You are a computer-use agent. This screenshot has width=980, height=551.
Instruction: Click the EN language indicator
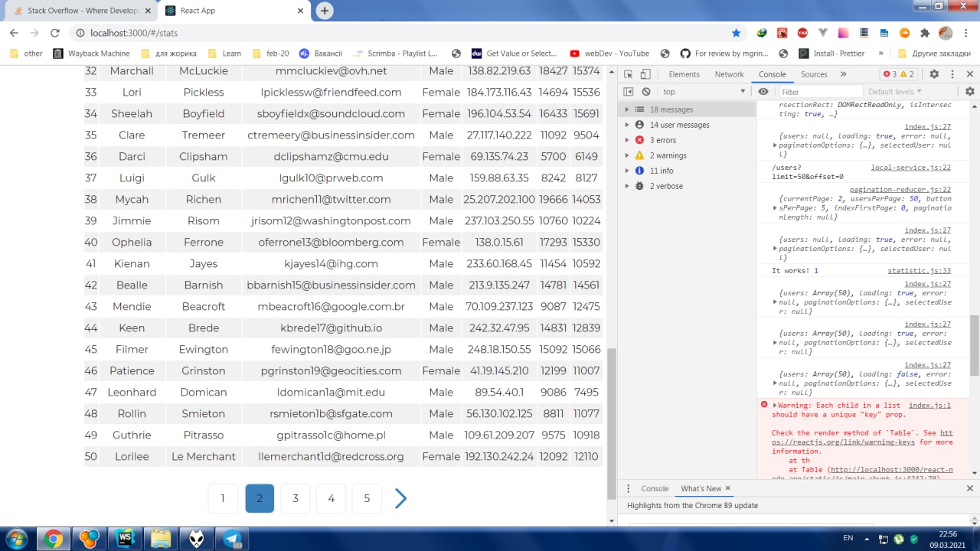point(848,538)
